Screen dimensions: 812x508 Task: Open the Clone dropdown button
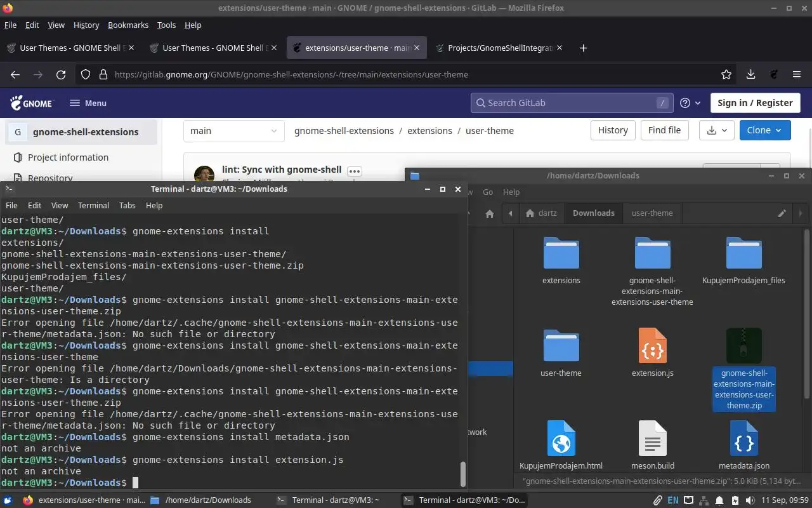coord(765,130)
